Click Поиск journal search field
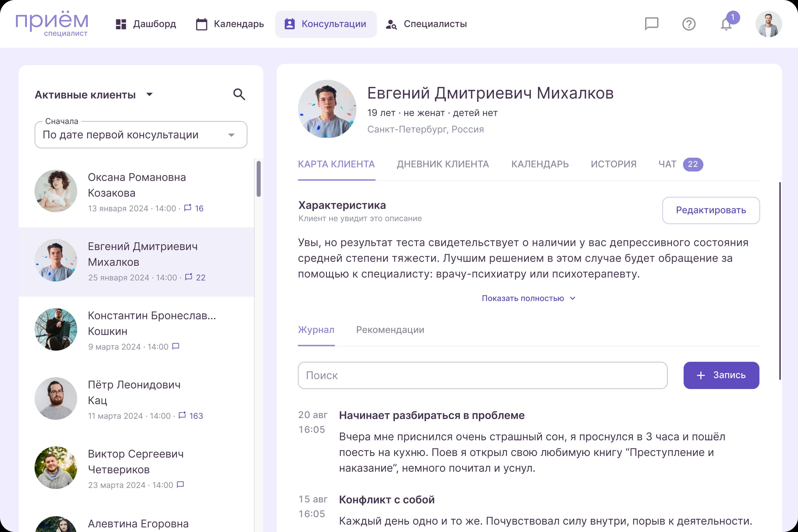The height and width of the screenshot is (532, 798). click(482, 375)
